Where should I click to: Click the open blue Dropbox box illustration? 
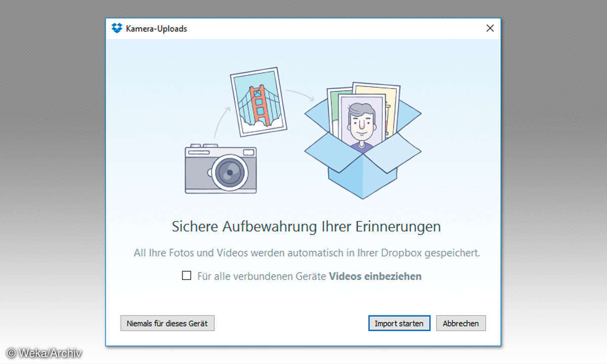click(x=362, y=167)
